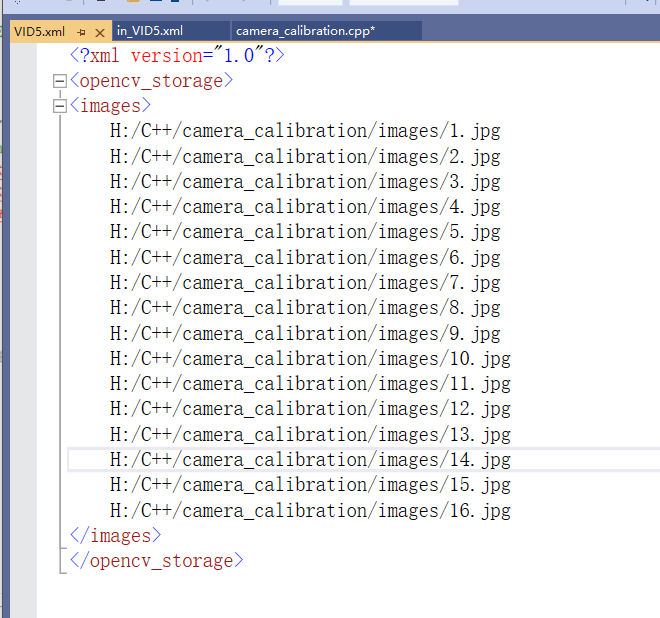This screenshot has width=660, height=618.
Task: Toggle pin on VID5.xml tab
Action: 81,32
